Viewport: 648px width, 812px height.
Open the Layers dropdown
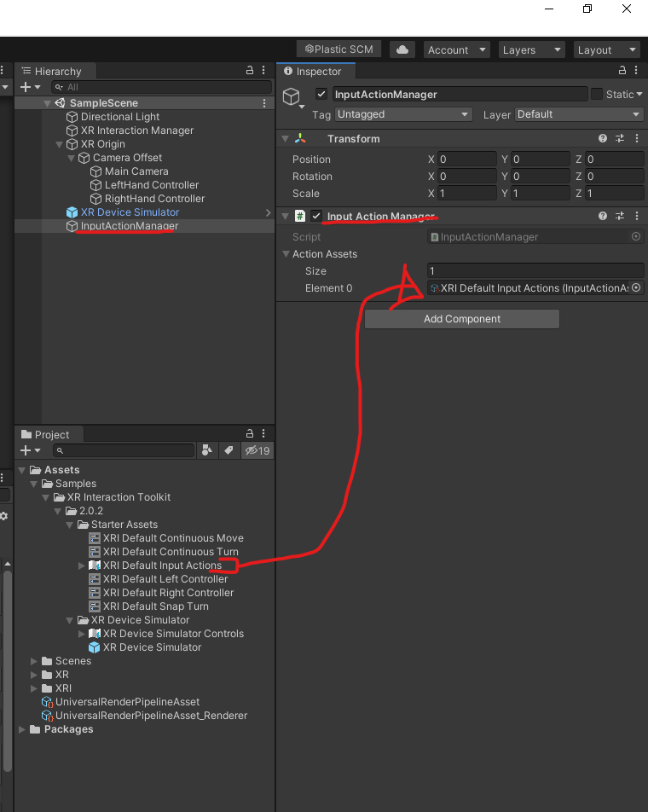[531, 49]
